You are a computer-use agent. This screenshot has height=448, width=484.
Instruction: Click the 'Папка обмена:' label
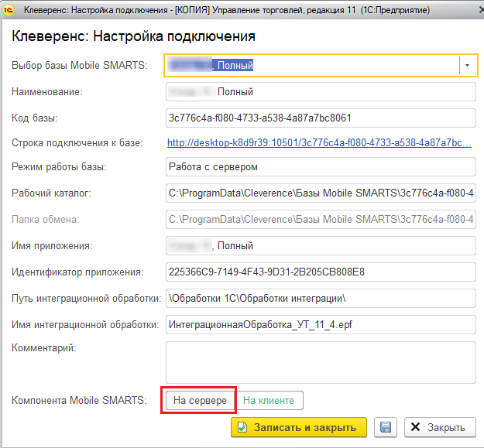46,219
